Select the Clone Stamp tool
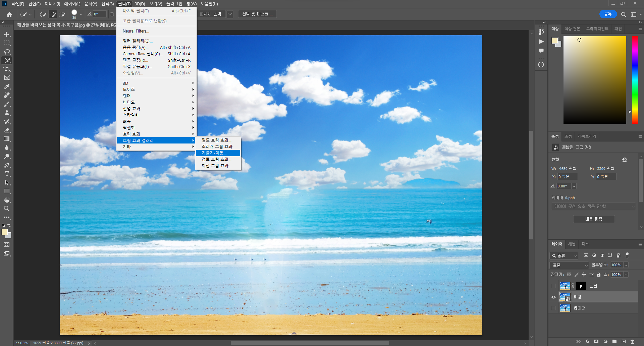This screenshot has width=644, height=346. (7, 113)
